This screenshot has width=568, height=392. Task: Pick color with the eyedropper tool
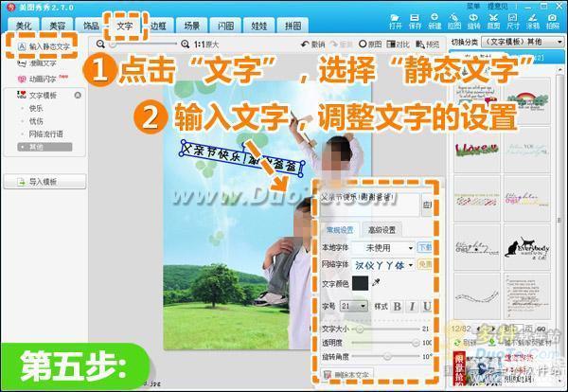click(x=376, y=282)
